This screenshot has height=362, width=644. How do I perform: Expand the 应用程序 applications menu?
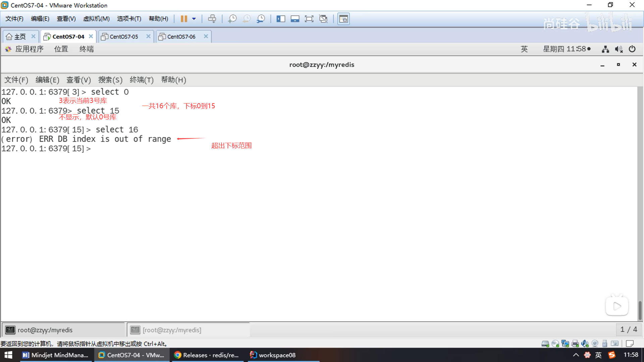coord(29,49)
